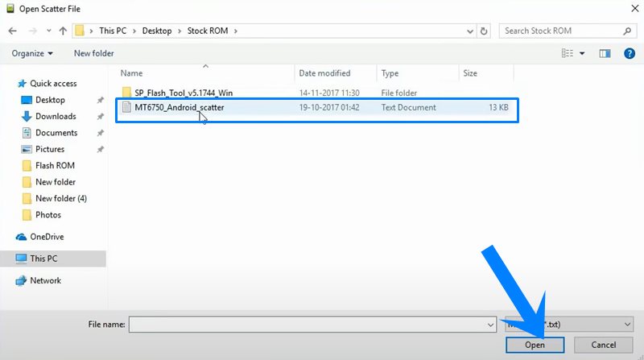This screenshot has width=644, height=360.
Task: Toggle the preview pane icon
Action: tap(605, 53)
